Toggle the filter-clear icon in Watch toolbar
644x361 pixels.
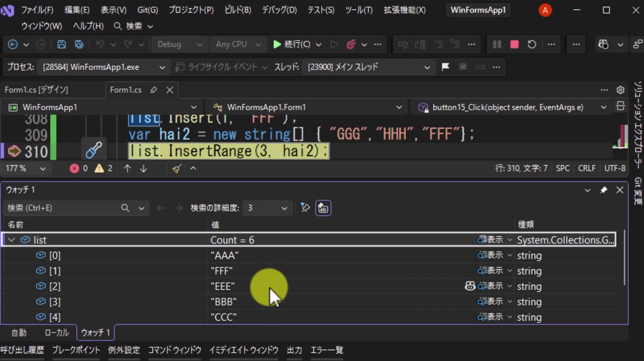pos(305,208)
